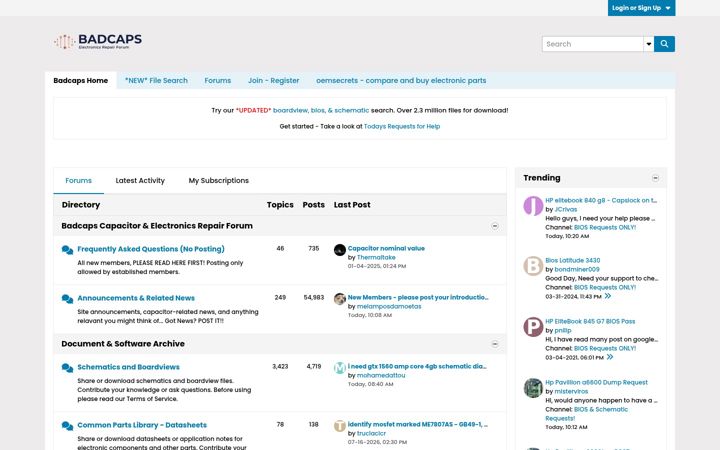
Task: Open pnilip user profile link
Action: point(563,330)
